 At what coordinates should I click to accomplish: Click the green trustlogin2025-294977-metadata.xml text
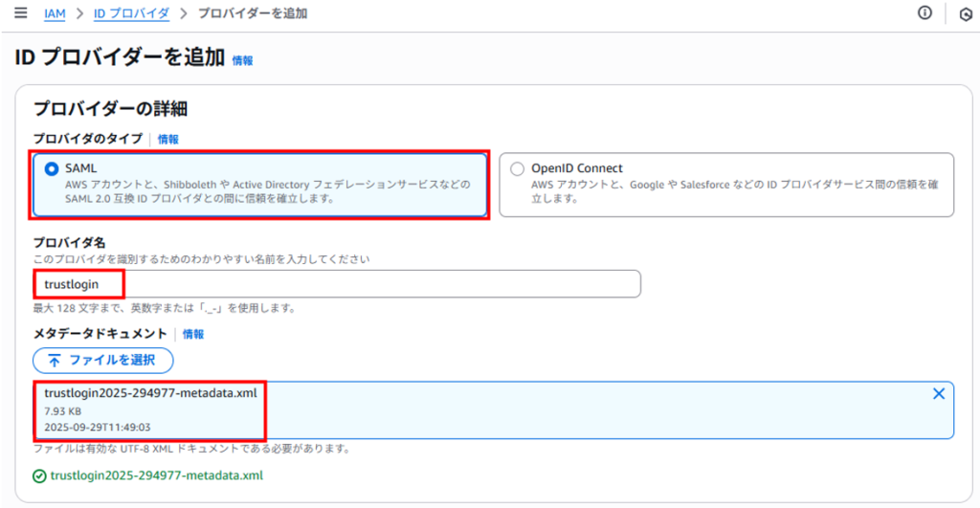click(156, 475)
